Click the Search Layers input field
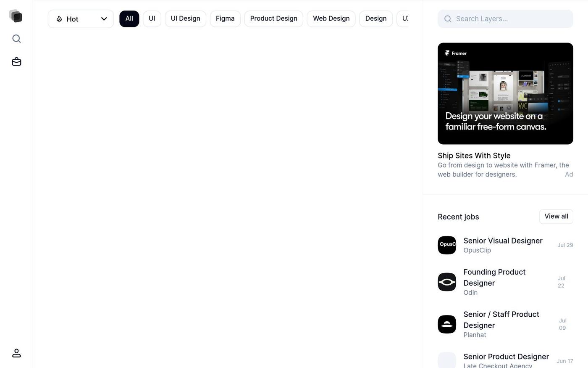 505,19
